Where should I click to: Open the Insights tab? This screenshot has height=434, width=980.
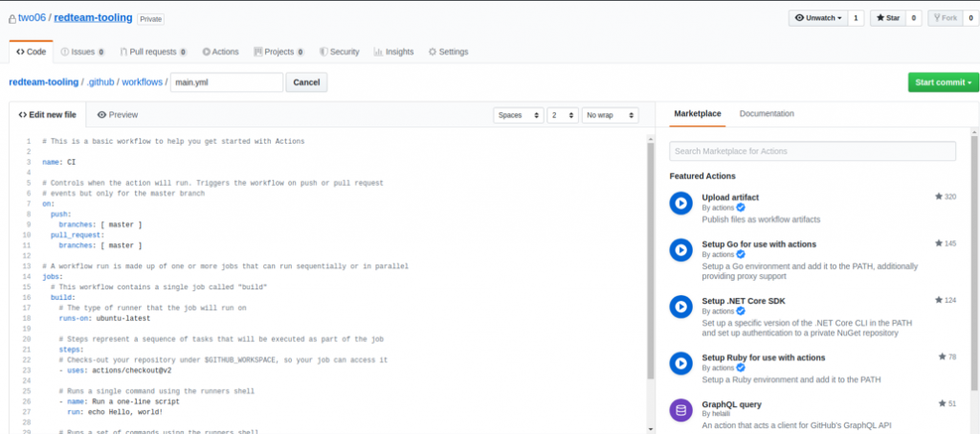tap(393, 52)
